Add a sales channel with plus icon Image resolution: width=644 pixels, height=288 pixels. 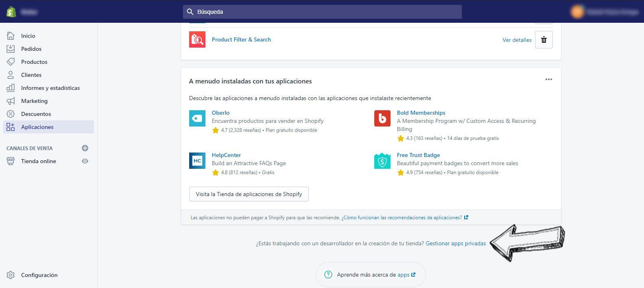(x=85, y=148)
